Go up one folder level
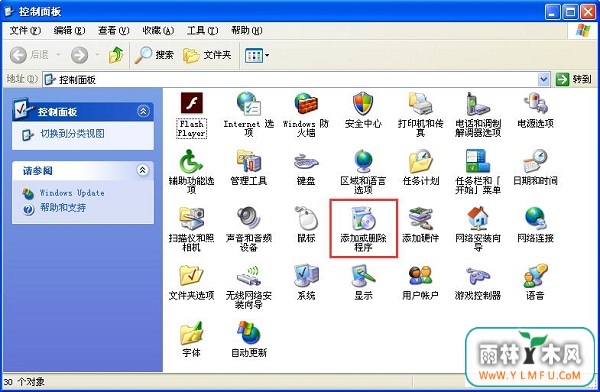 tap(116, 55)
